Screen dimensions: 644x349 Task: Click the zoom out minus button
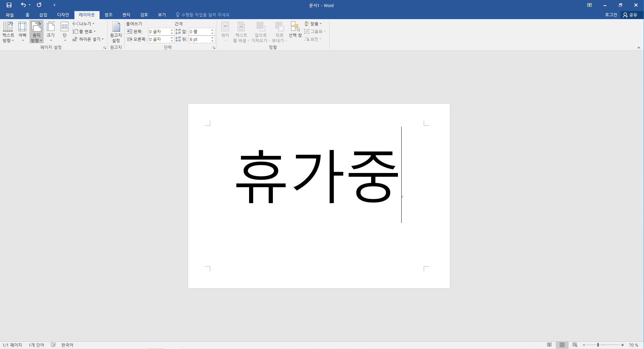(584, 345)
